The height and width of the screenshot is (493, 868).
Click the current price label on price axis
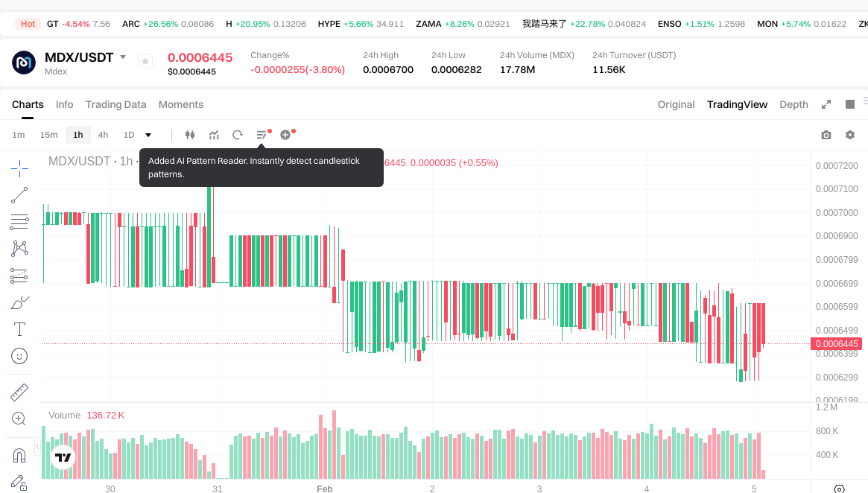(836, 343)
